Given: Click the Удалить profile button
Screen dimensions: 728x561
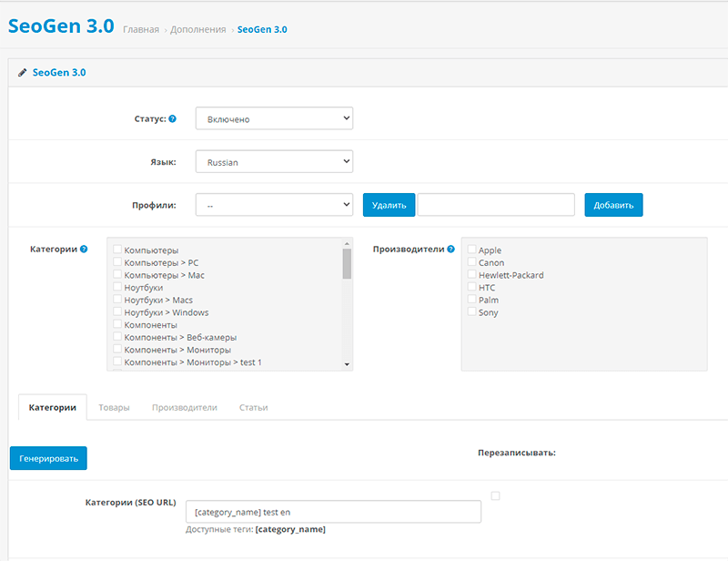Looking at the screenshot, I should [x=389, y=205].
